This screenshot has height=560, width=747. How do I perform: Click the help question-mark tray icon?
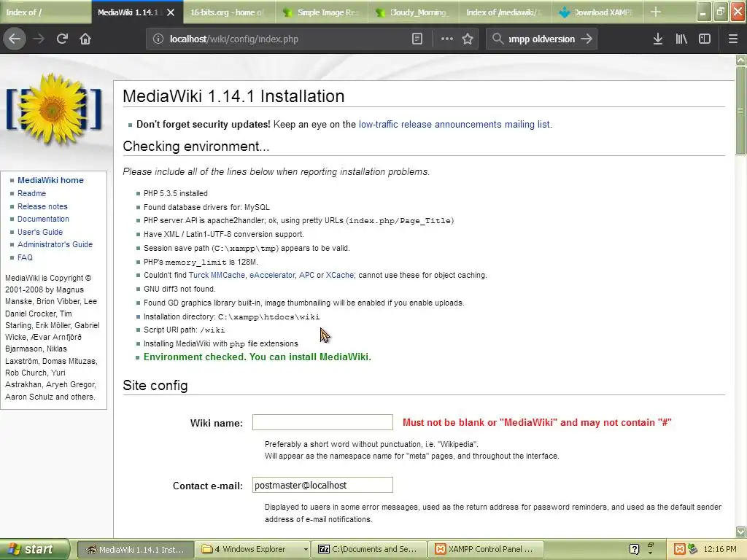[x=634, y=549]
